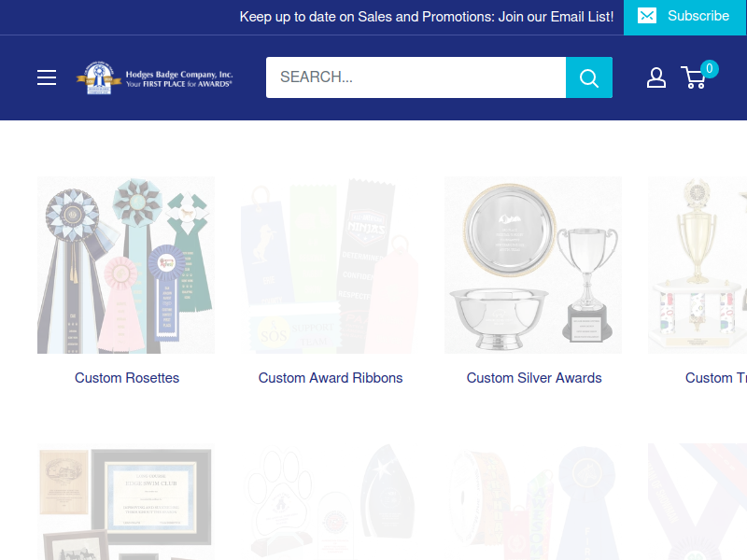Select the paw print acrylic awards image
The height and width of the screenshot is (560, 747).
coord(330,502)
